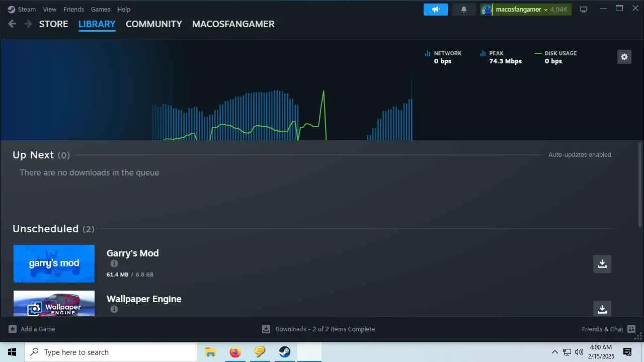Open Firefox from taskbar
The image size is (644, 362).
coord(235,352)
